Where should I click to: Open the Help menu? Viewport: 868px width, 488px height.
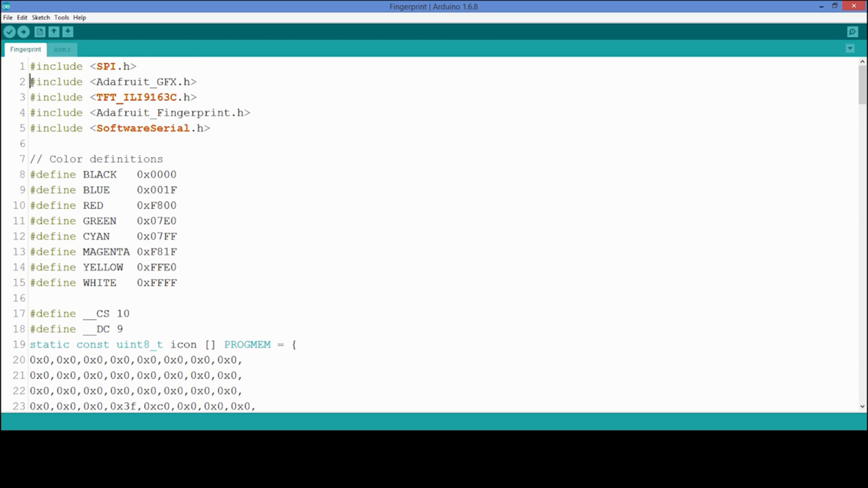click(79, 17)
